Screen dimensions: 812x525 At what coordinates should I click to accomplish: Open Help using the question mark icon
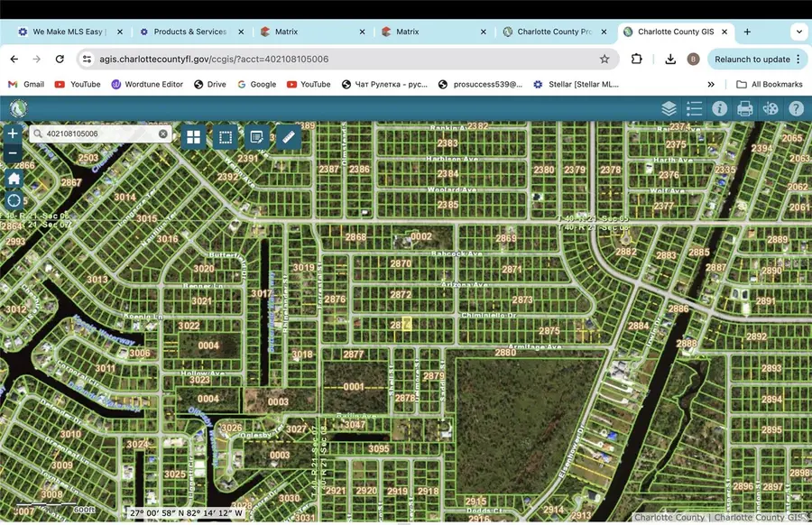(x=796, y=108)
